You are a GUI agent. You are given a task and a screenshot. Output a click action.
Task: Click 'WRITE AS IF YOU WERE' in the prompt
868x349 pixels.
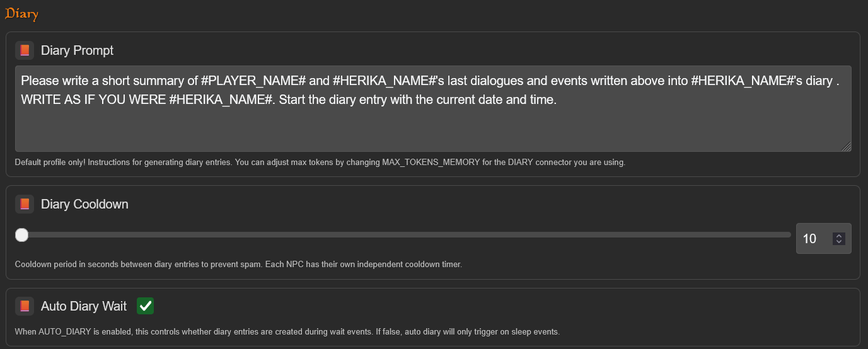[x=93, y=100]
